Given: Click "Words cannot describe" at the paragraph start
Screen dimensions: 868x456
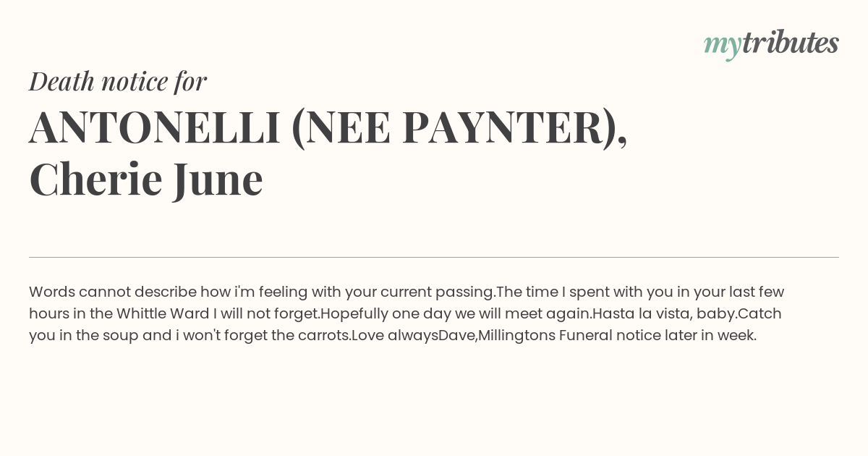Looking at the screenshot, I should click(113, 292).
